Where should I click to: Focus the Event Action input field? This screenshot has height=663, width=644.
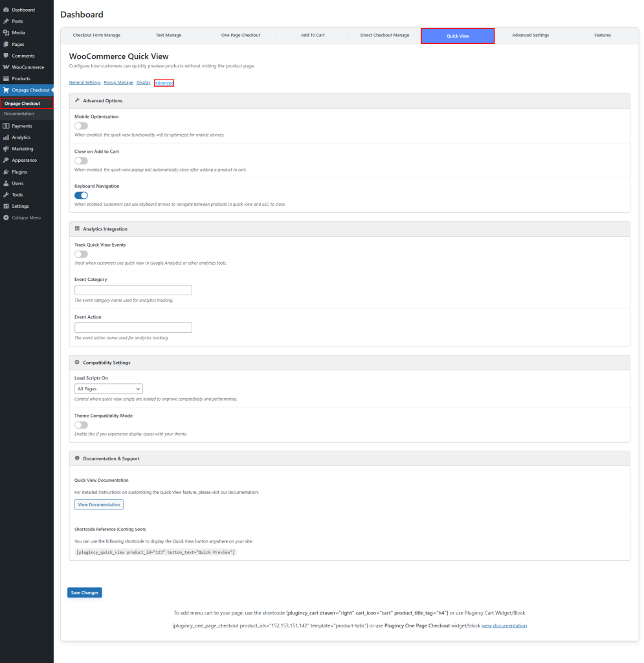pyautogui.click(x=133, y=328)
